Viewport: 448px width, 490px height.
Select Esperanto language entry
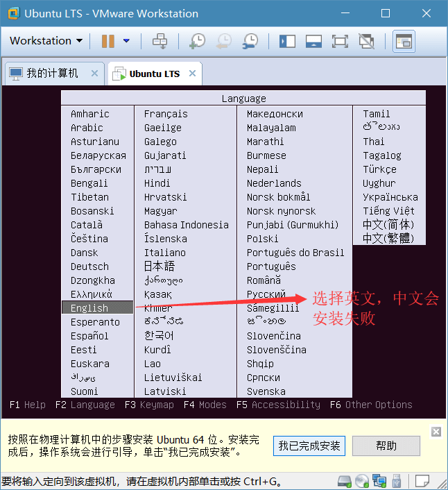click(95, 322)
